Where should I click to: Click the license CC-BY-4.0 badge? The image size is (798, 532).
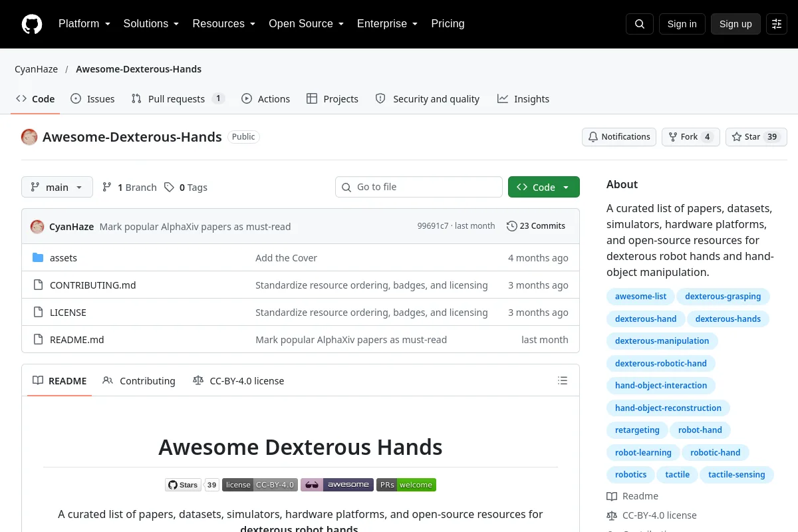pyautogui.click(x=259, y=485)
